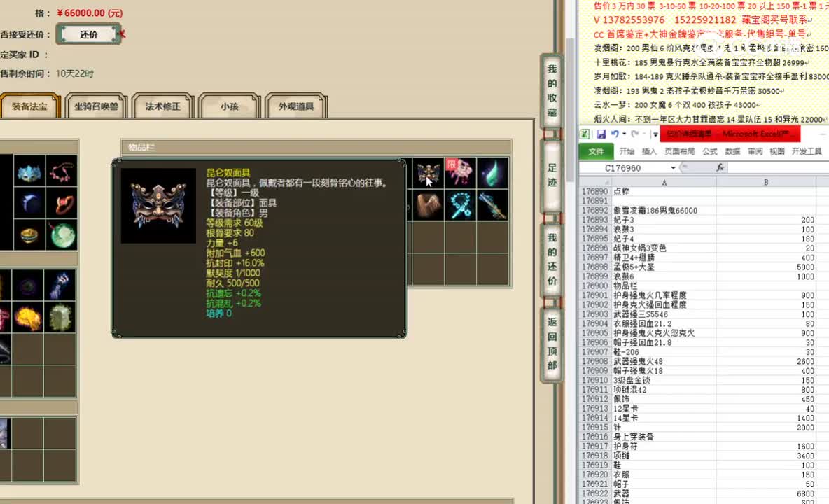Select the green jade orb icon
The image size is (829, 504).
tap(62, 234)
